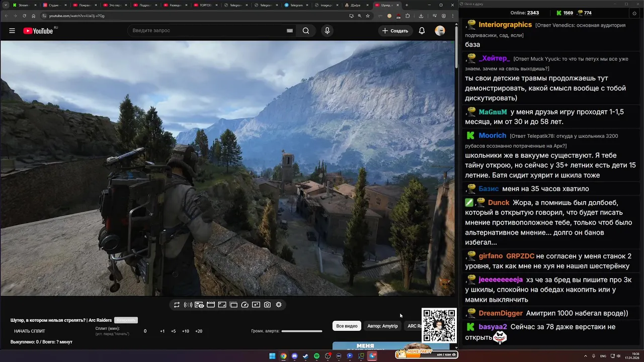Image resolution: width=644 pixels, height=362 pixels.
Task: Open YouTube notifications bell
Action: click(422, 31)
